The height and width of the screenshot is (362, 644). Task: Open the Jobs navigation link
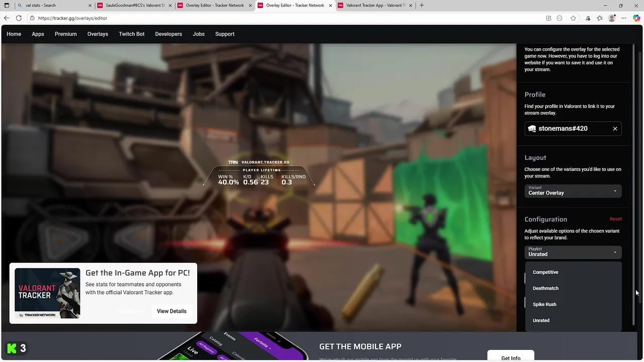pos(199,34)
